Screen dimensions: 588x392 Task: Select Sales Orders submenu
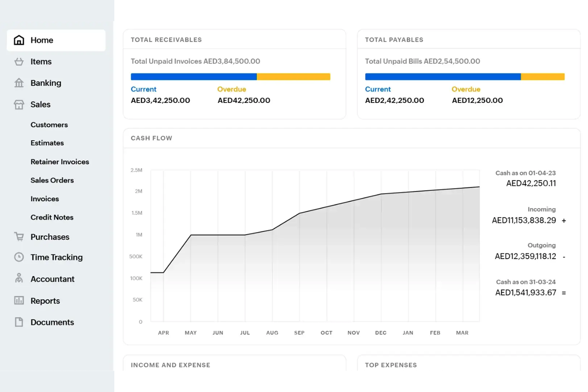[x=52, y=180]
